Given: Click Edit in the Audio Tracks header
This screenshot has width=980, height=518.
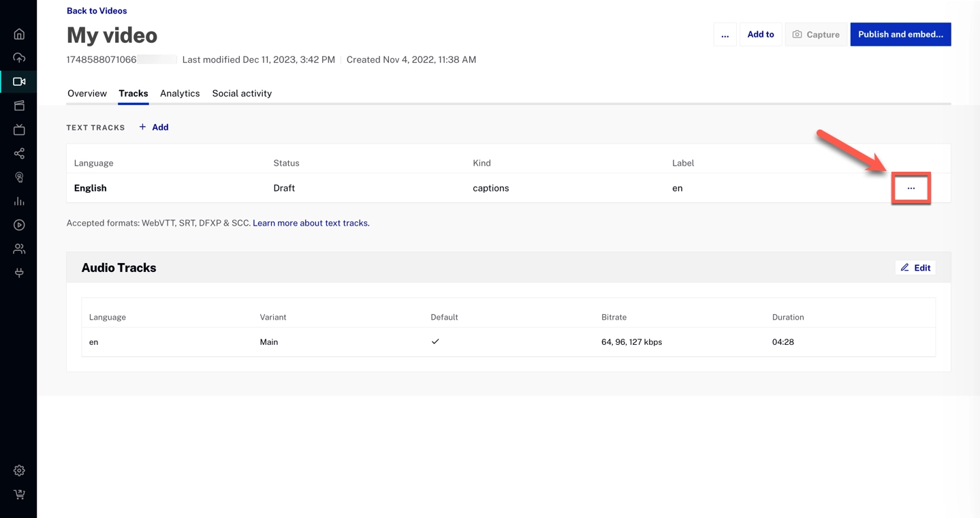Looking at the screenshot, I should 915,268.
